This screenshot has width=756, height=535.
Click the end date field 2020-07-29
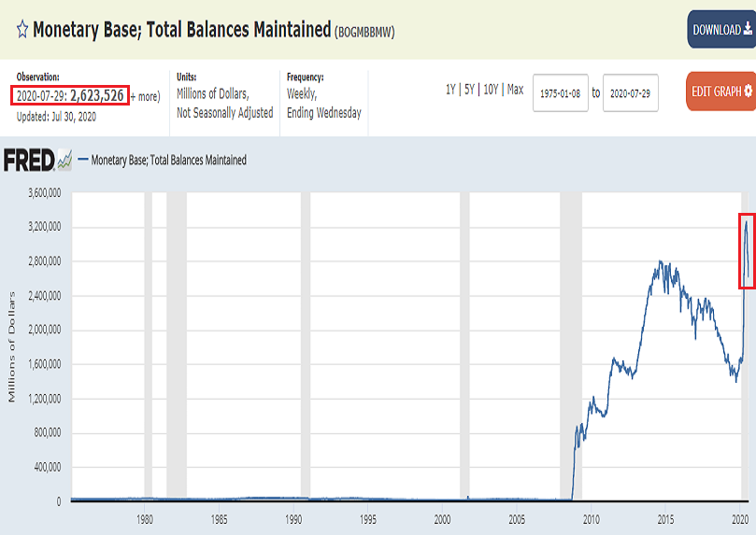(631, 93)
